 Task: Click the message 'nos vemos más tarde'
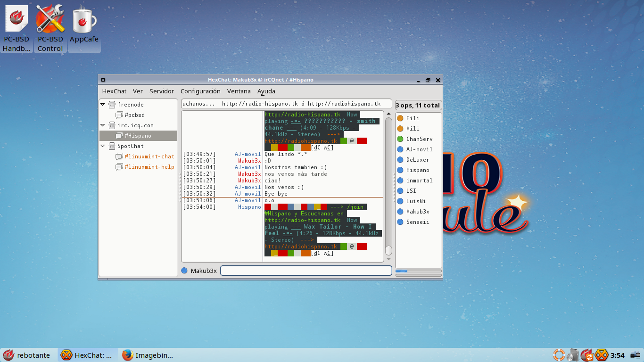click(x=296, y=174)
